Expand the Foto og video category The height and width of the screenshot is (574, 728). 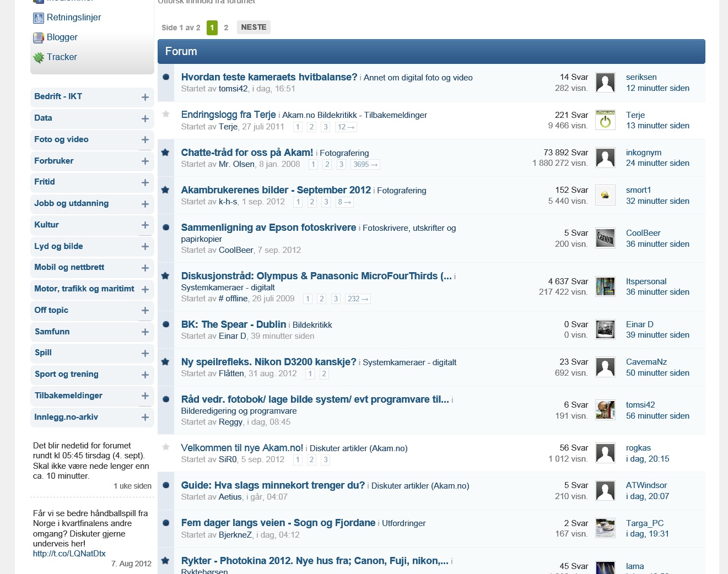tap(145, 140)
